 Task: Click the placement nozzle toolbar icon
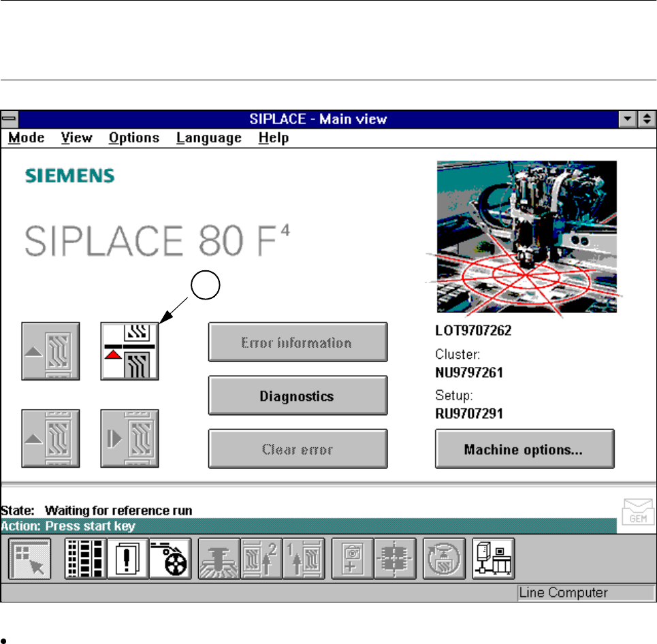coord(219,559)
